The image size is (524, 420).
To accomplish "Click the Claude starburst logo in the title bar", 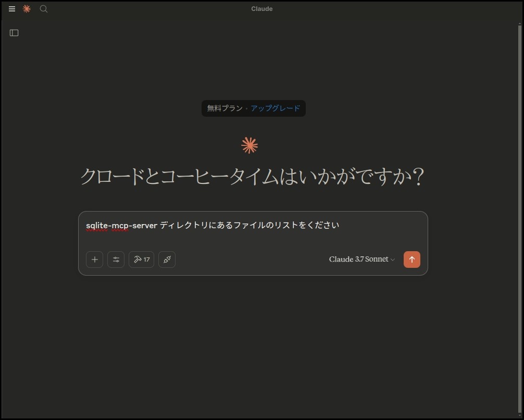I will click(x=27, y=9).
